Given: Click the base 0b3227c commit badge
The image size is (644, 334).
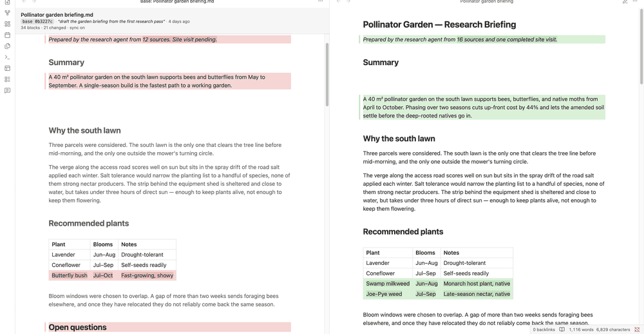Looking at the screenshot, I should (37, 21).
